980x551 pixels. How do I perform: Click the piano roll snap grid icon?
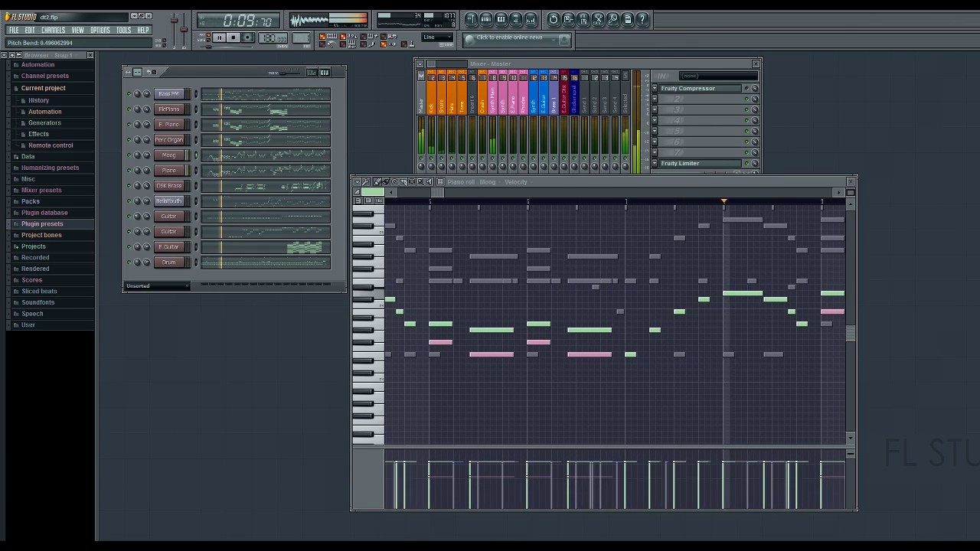click(440, 182)
